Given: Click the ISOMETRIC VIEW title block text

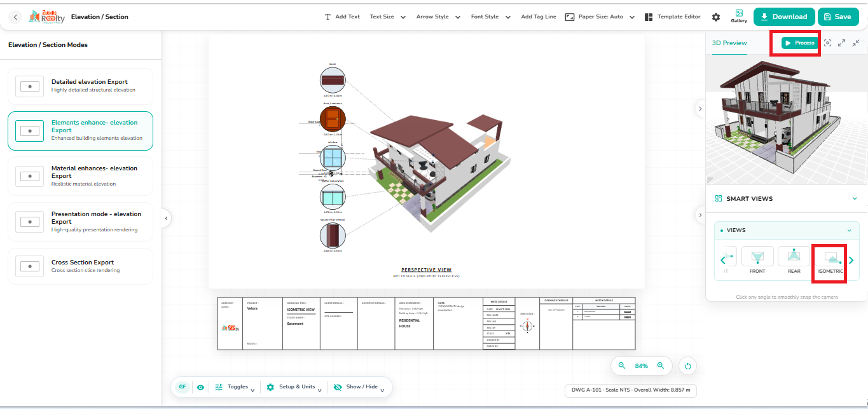Looking at the screenshot, I should pyautogui.click(x=301, y=310).
